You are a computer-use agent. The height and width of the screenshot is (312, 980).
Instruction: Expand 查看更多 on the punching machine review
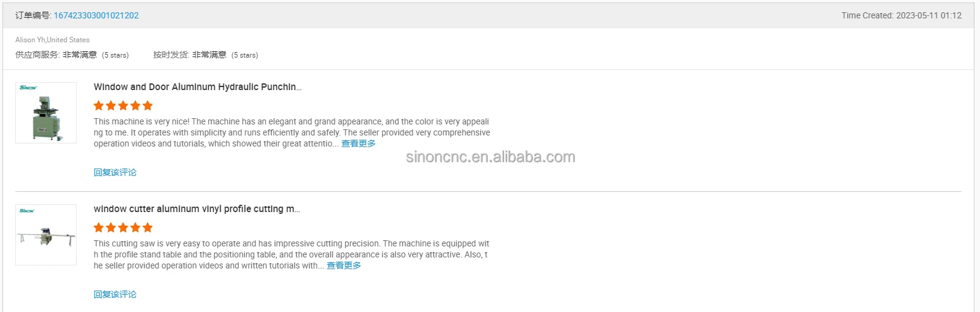tap(358, 143)
